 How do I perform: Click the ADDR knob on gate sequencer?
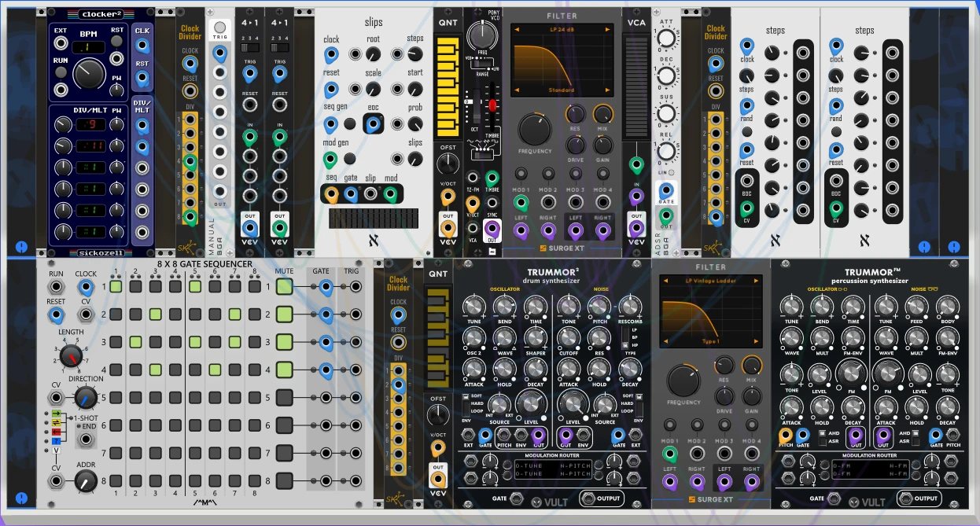tap(86, 481)
